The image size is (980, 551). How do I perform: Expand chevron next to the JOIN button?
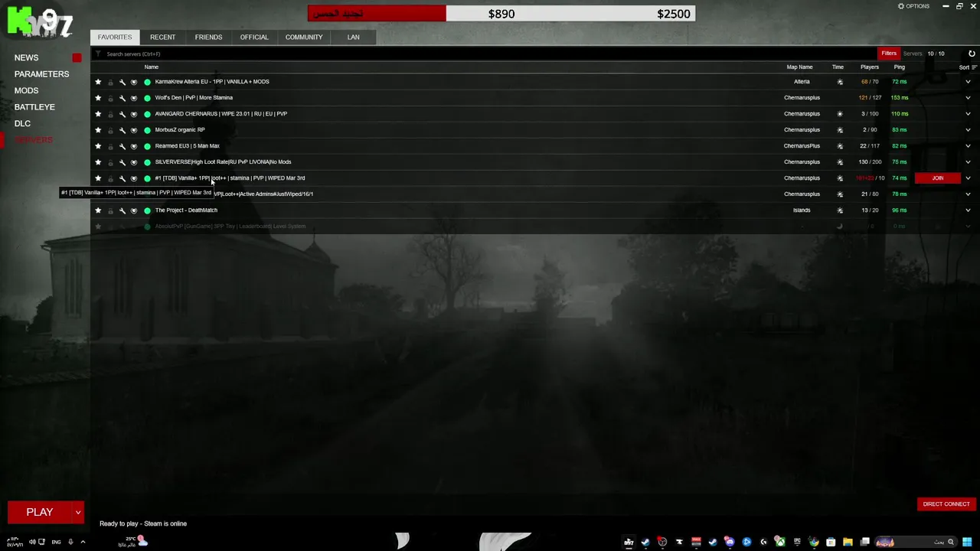click(x=968, y=178)
